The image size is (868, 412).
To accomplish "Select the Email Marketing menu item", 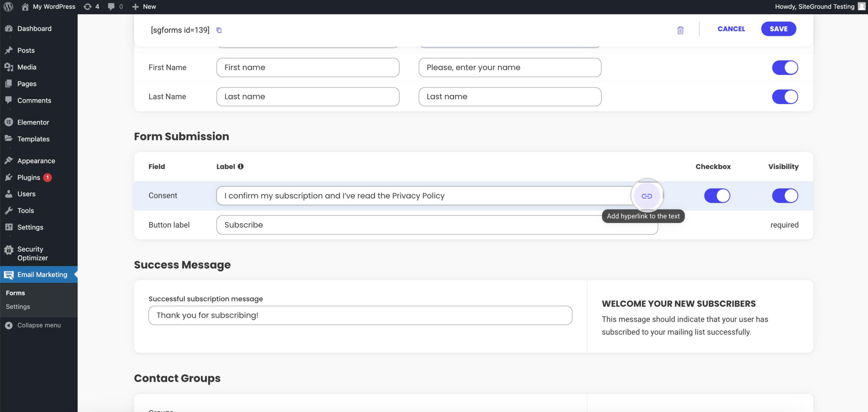I will pos(42,274).
